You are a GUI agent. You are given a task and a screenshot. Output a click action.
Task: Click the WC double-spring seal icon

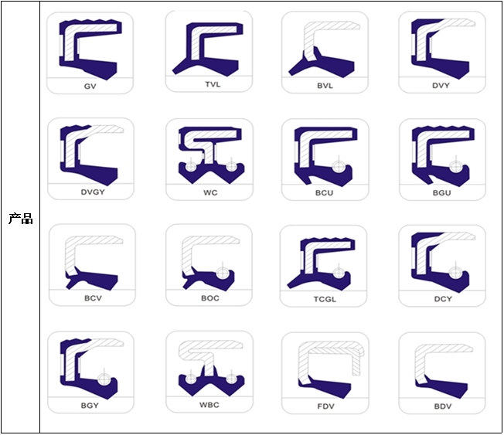coord(209,159)
